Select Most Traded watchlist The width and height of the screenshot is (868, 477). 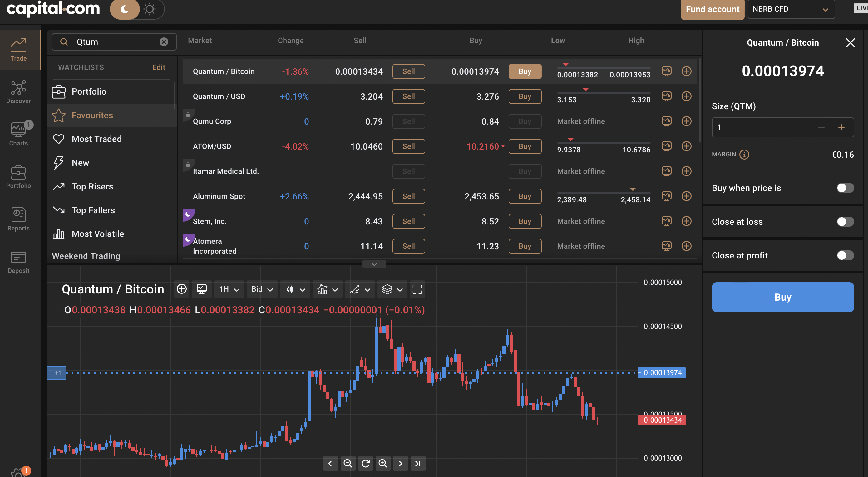pos(111,139)
